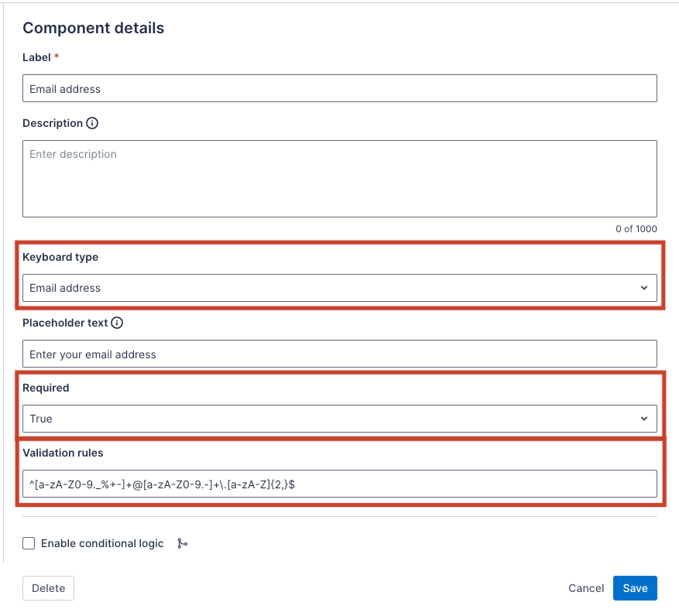
Task: Click the Delete button
Action: coord(48,588)
